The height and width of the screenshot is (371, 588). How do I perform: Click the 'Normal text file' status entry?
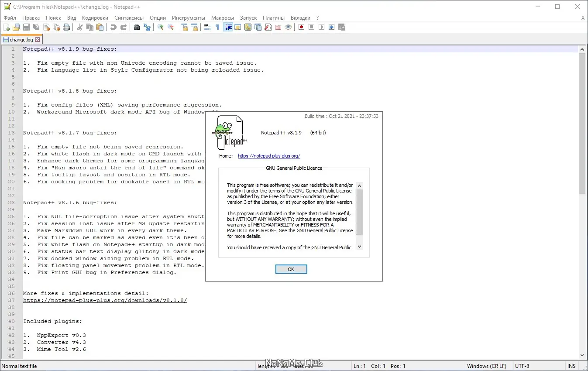click(x=20, y=366)
